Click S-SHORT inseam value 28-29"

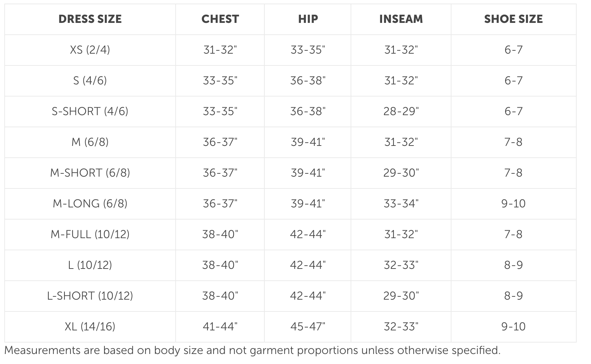click(401, 111)
